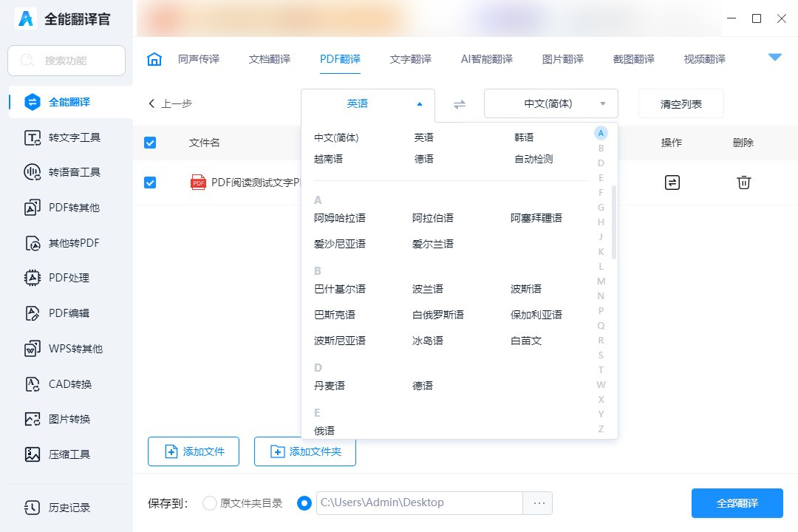Open the PDF编辑 tool
Viewport: 798px width, 532px height.
pyautogui.click(x=66, y=313)
